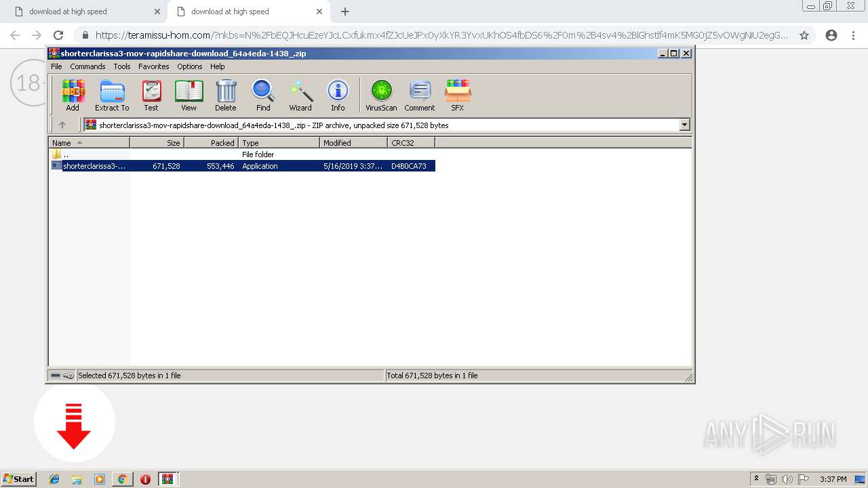Launch Internet Explorer from taskbar
Image resolution: width=868 pixels, height=488 pixels.
54,479
